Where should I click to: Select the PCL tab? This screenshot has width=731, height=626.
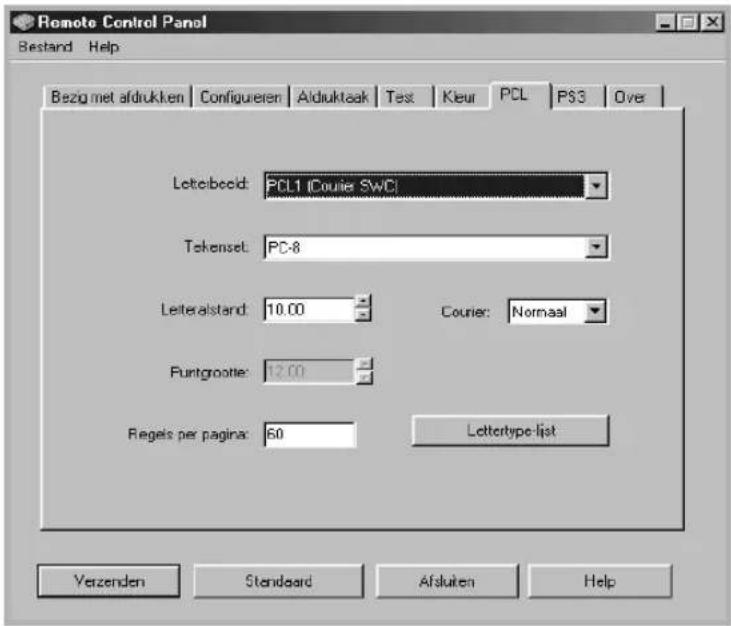(519, 95)
